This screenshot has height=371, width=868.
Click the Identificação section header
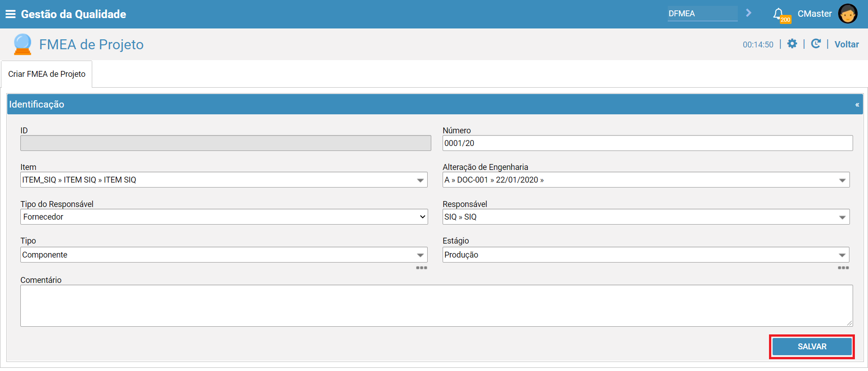435,104
